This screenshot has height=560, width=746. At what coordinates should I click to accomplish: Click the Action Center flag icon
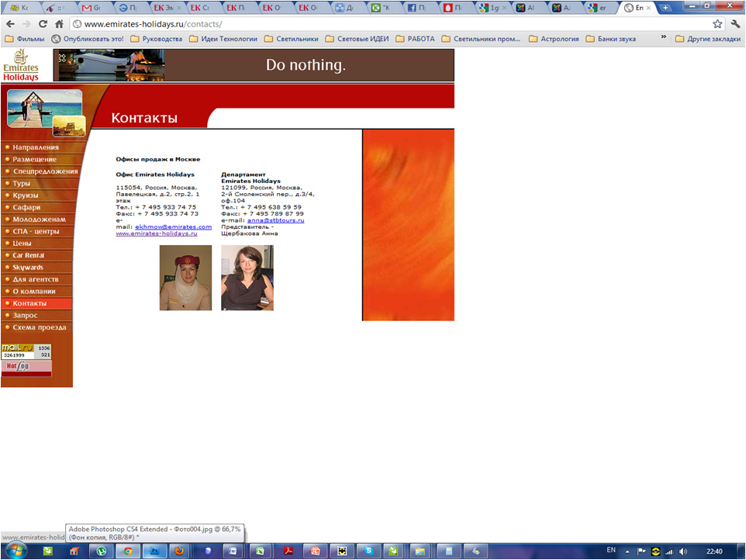(x=641, y=551)
